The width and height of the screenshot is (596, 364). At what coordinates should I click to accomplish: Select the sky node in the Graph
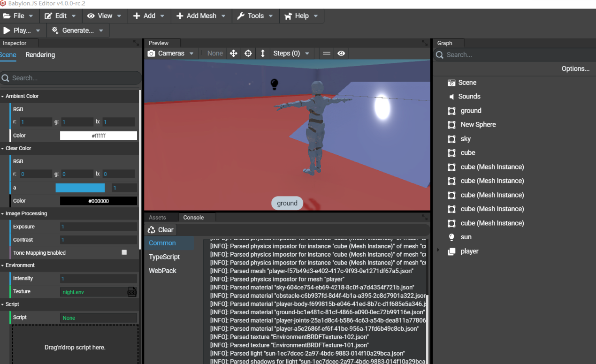point(466,138)
